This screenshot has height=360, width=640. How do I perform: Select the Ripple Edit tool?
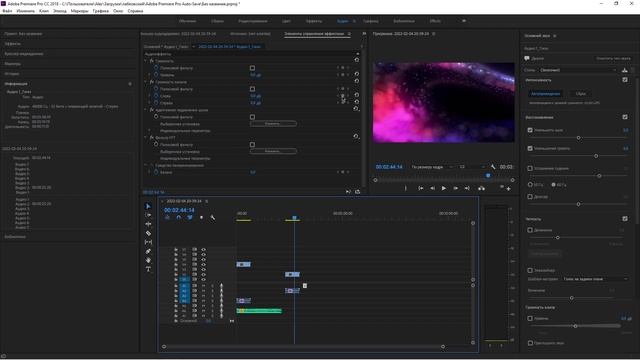[148, 224]
